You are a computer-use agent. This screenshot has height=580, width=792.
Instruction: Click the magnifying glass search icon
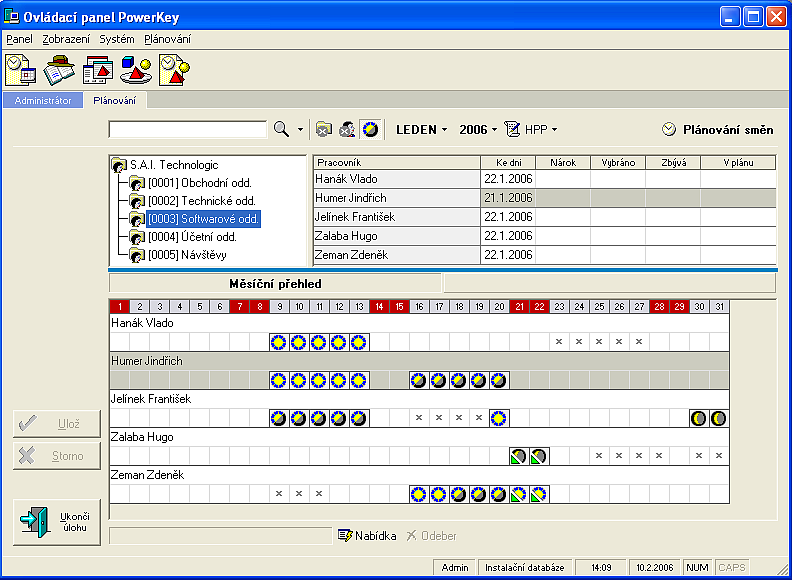[281, 129]
